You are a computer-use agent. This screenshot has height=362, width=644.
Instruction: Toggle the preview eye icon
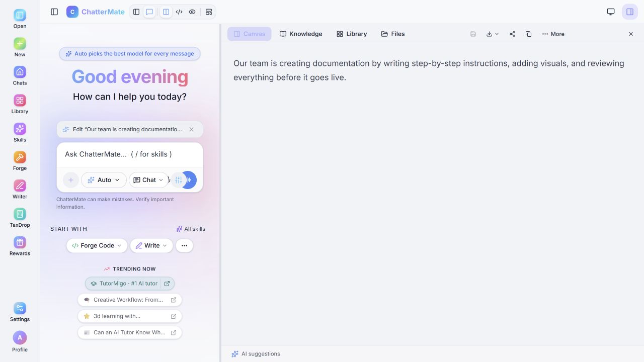click(192, 12)
